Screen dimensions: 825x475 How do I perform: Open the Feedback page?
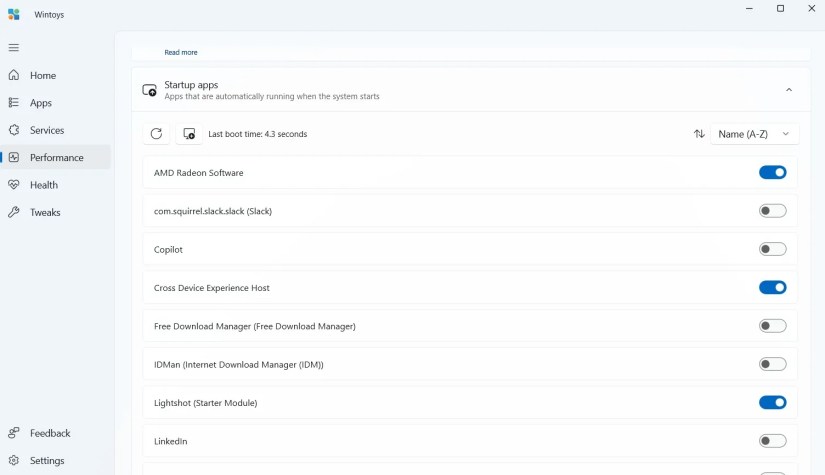click(x=49, y=433)
